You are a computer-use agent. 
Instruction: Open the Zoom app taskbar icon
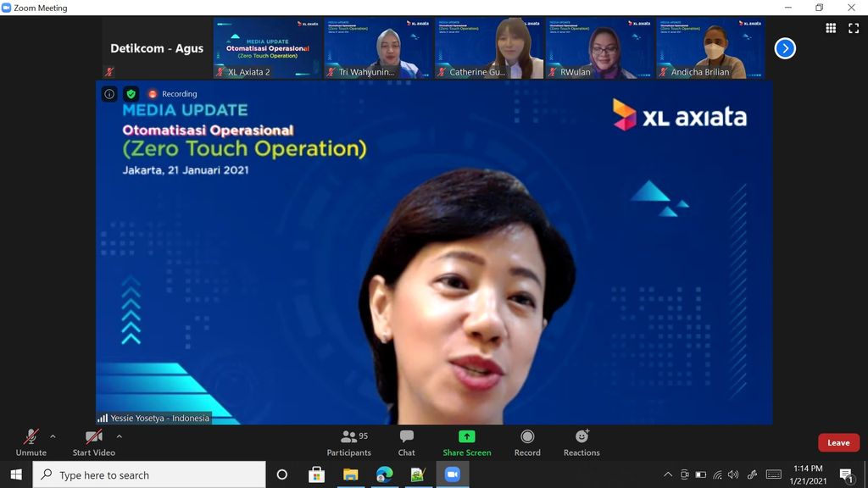(453, 474)
